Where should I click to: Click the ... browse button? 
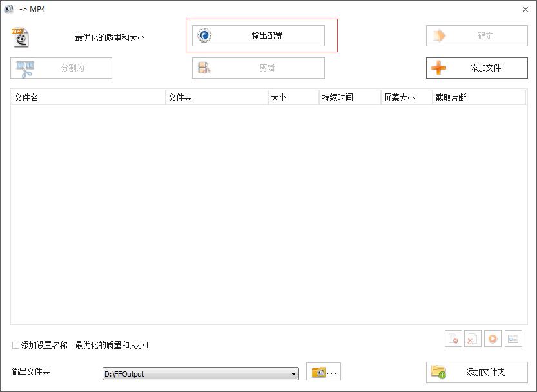[333, 371]
